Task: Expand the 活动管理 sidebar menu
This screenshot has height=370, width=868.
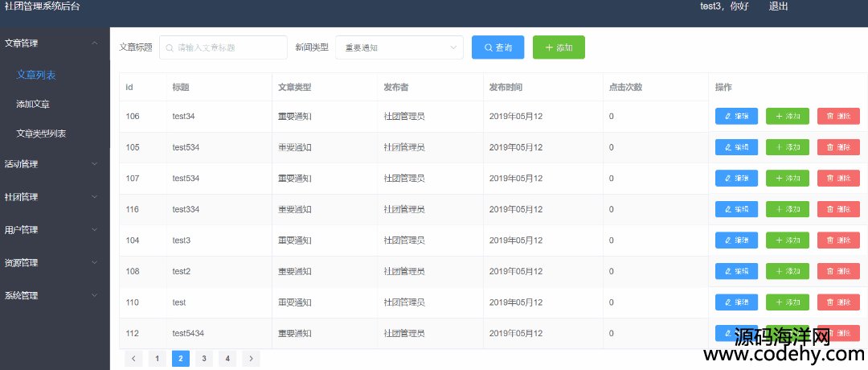Action: coord(54,164)
